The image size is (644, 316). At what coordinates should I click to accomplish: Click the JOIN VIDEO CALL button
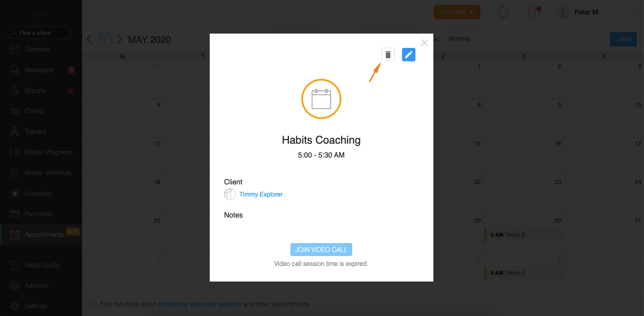click(x=321, y=249)
